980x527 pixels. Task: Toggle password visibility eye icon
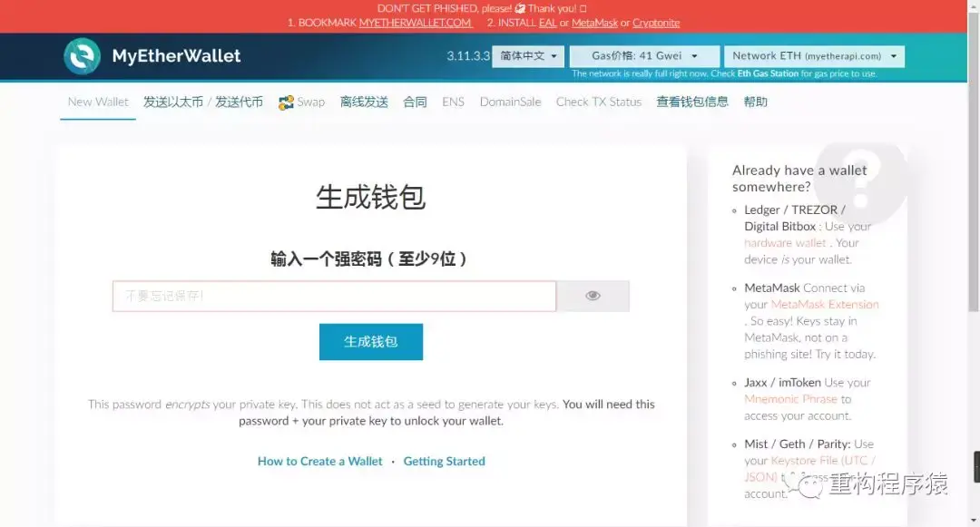click(593, 296)
